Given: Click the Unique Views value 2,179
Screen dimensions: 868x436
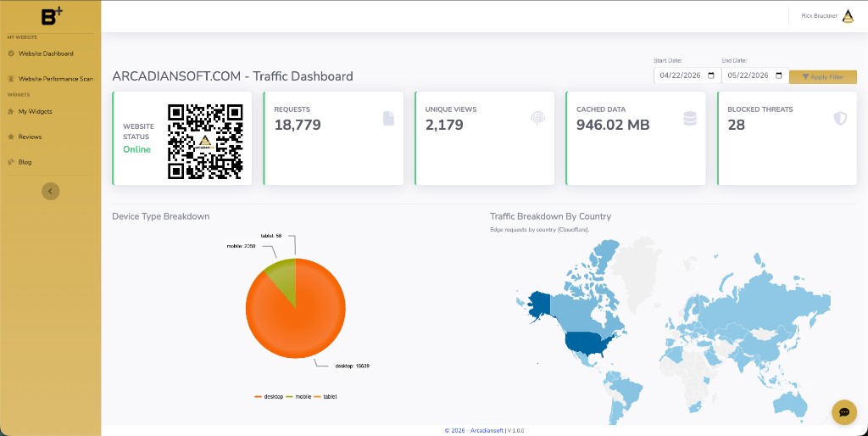Looking at the screenshot, I should (444, 126).
